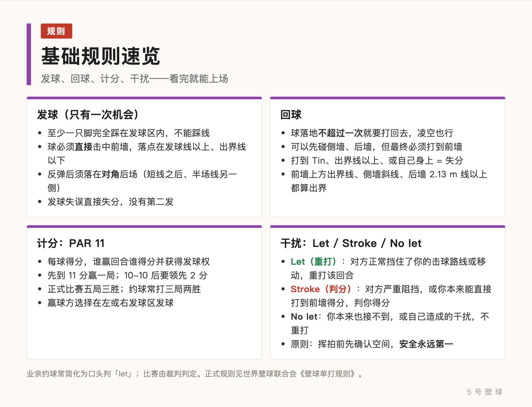Click heading 发球（只有一次机会）
Image resolution: width=532 pixels, height=407 pixels.
pyautogui.click(x=88, y=115)
